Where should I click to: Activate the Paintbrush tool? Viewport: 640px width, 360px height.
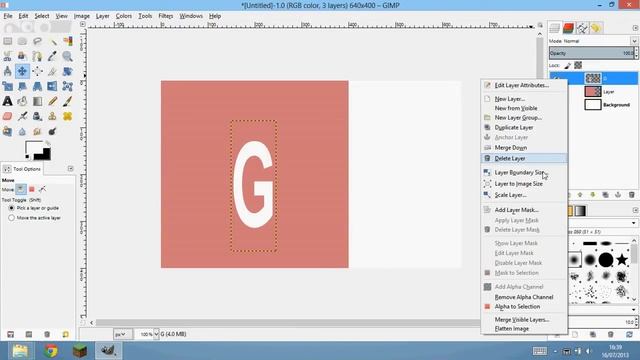[68, 101]
